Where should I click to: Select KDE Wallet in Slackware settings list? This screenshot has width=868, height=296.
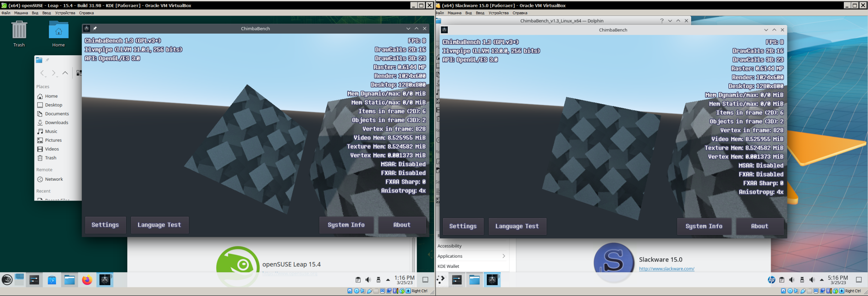(x=471, y=266)
